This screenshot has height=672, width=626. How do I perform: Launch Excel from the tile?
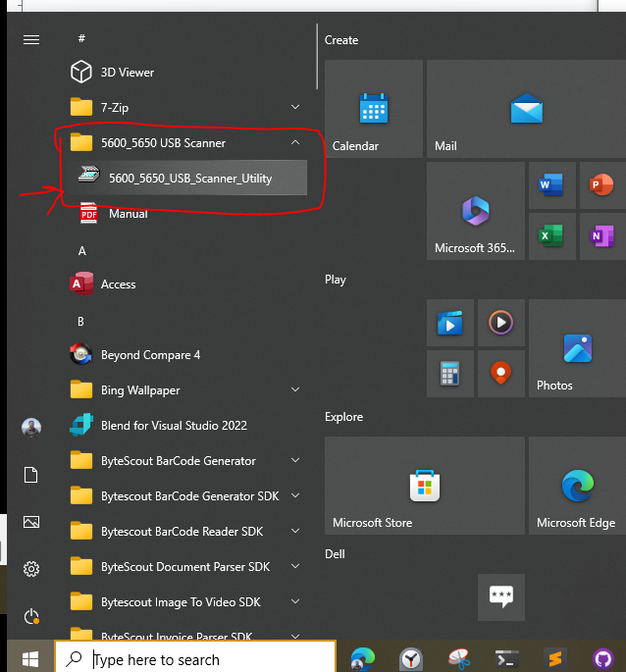coord(551,236)
